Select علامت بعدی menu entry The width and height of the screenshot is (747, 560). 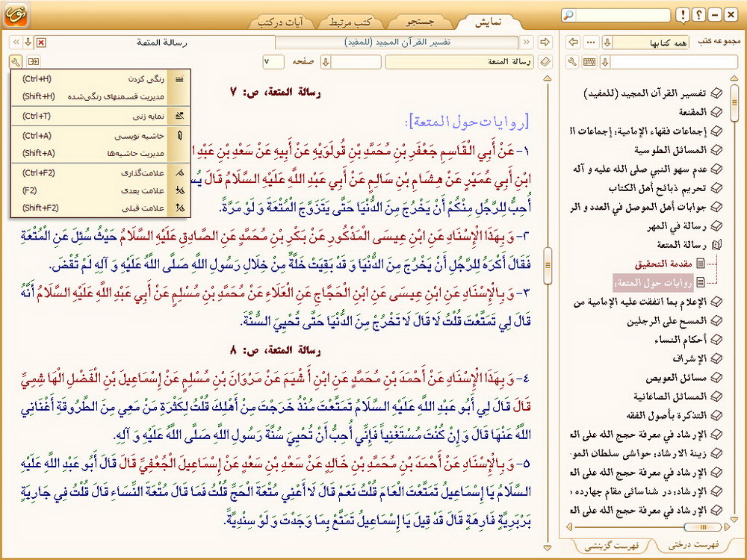tap(101, 190)
